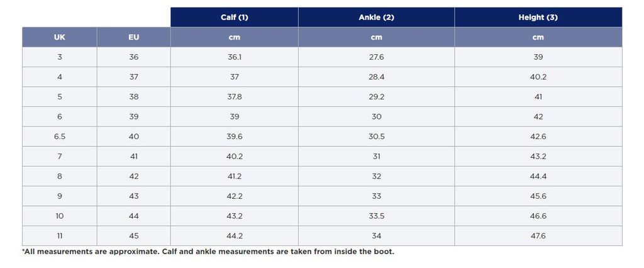Click the calf measurement 37.8
This screenshot has height=268, width=644.
[x=235, y=97]
